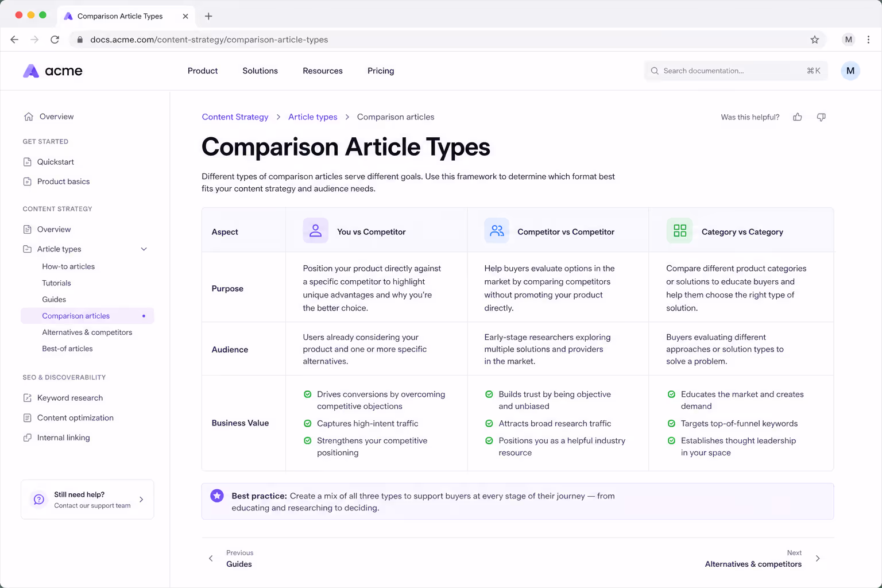The image size is (882, 588).
Task: Click 'Targets top-of-funnel keywords' text
Action: [x=739, y=424]
